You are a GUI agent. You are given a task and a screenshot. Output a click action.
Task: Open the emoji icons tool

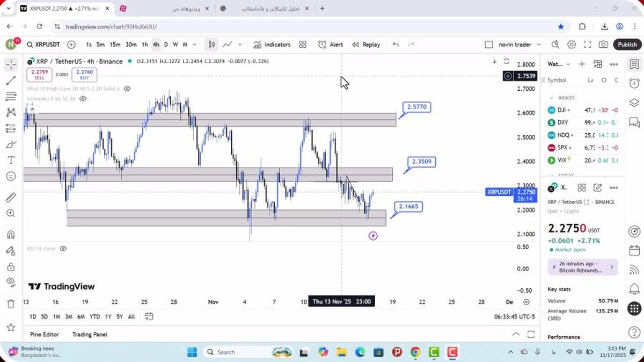(11, 176)
